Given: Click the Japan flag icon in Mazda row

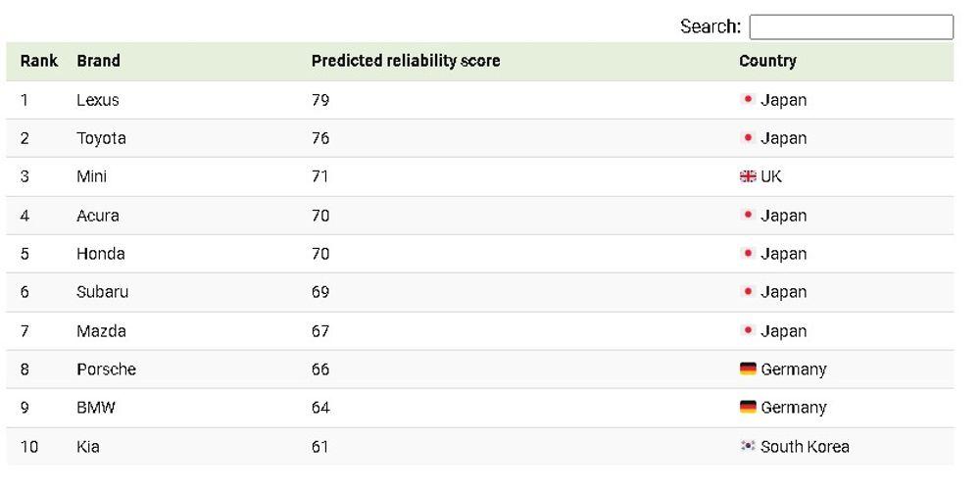Looking at the screenshot, I should coord(748,331).
